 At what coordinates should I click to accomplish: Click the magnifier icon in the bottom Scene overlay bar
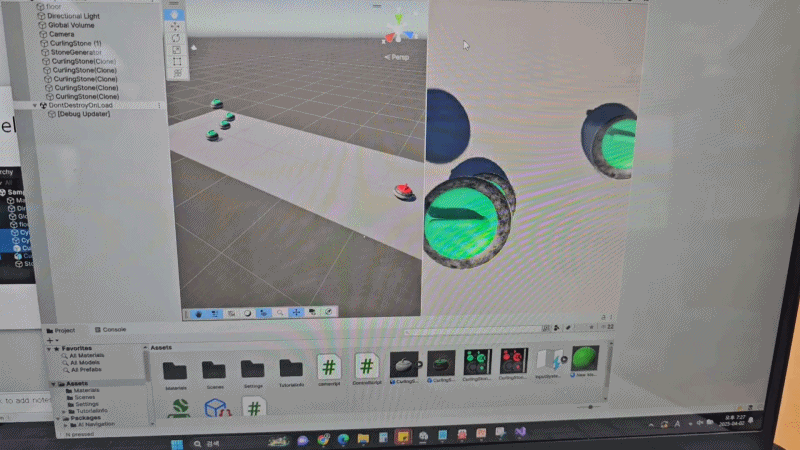coord(280,313)
